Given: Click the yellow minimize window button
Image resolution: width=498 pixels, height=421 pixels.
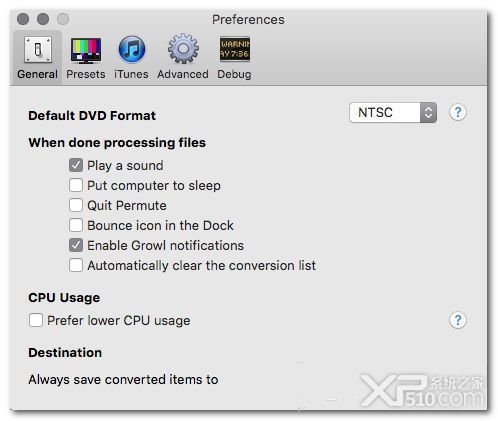Looking at the screenshot, I should tap(43, 19).
